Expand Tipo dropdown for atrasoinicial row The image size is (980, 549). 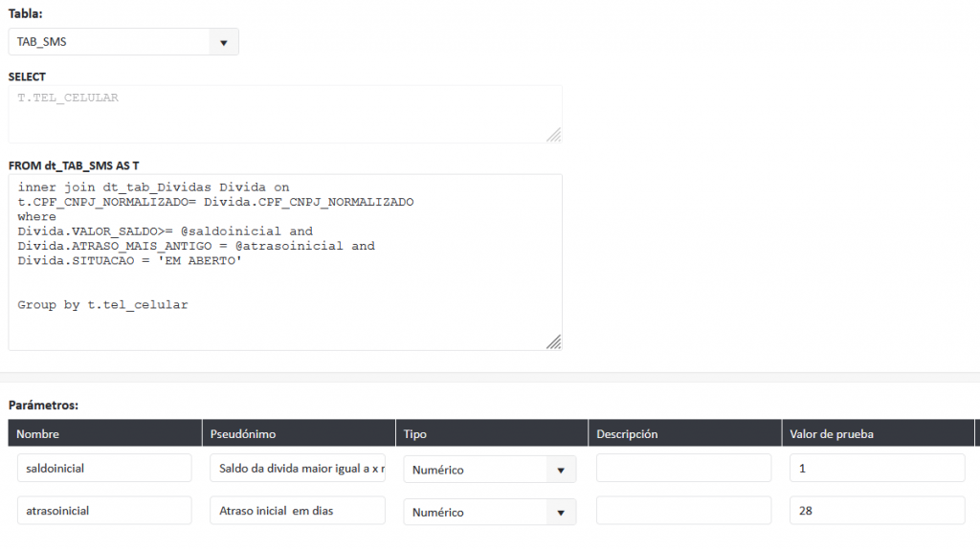(x=490, y=512)
